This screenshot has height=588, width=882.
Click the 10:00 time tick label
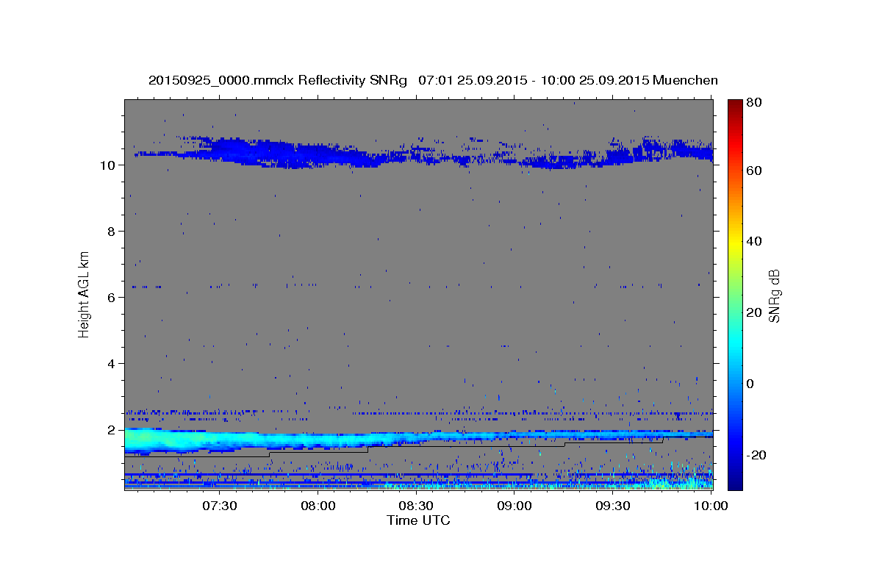(x=711, y=506)
